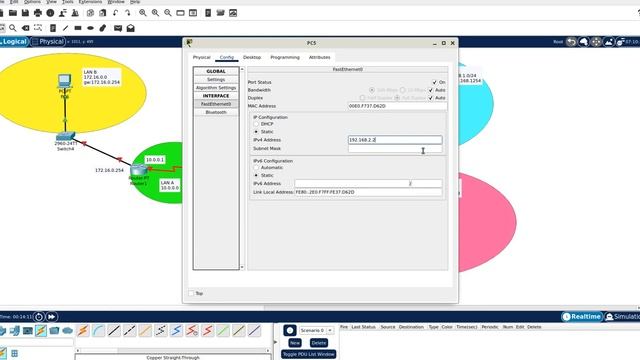The image size is (640, 360).
Task: Add a complex PDU with the open envelope icon
Action: click(x=131, y=28)
